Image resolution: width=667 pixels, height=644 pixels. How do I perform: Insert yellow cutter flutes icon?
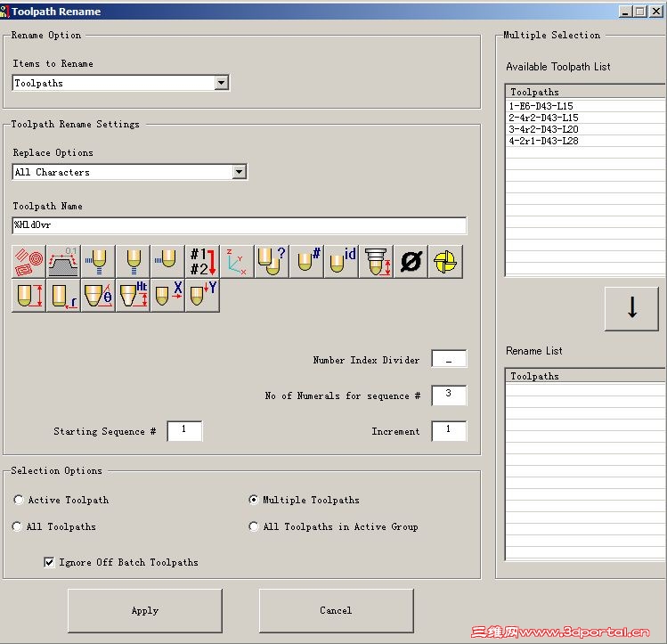(446, 262)
